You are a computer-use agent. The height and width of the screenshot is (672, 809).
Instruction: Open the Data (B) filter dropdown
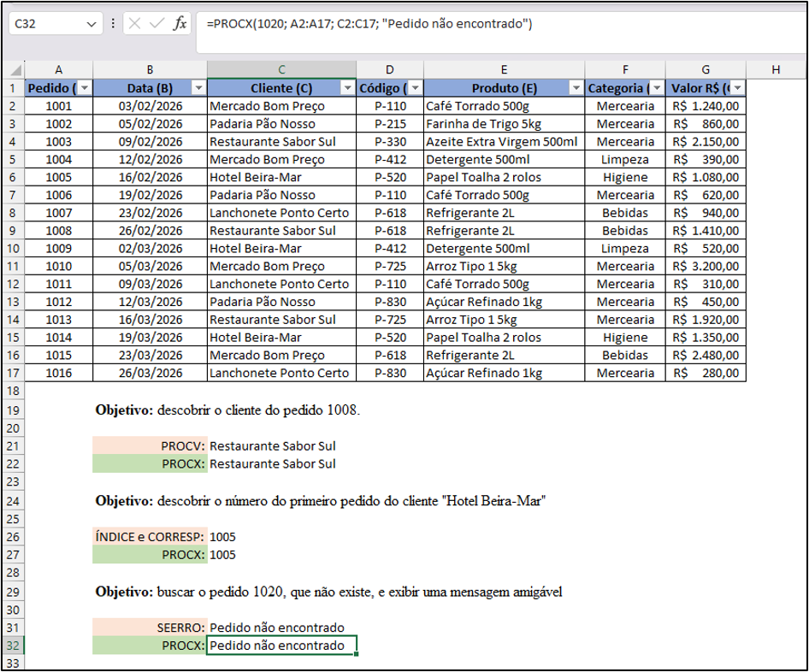198,88
